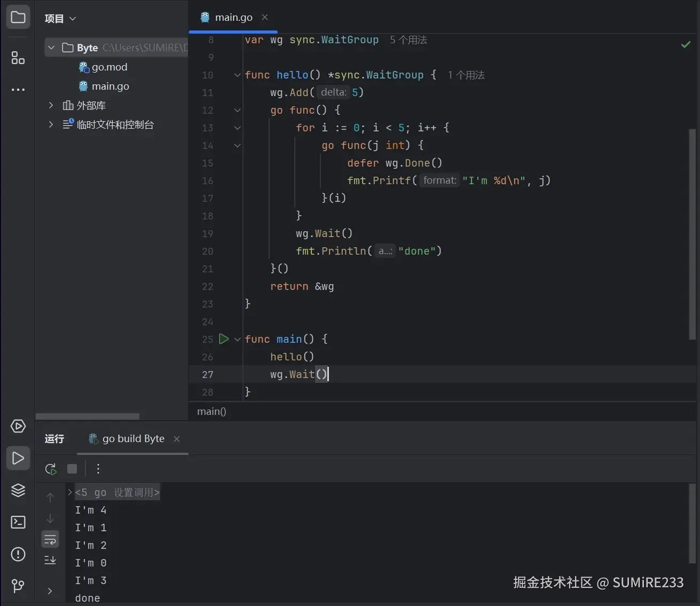Open more run options menu
Image resolution: width=700 pixels, height=606 pixels.
tap(98, 469)
